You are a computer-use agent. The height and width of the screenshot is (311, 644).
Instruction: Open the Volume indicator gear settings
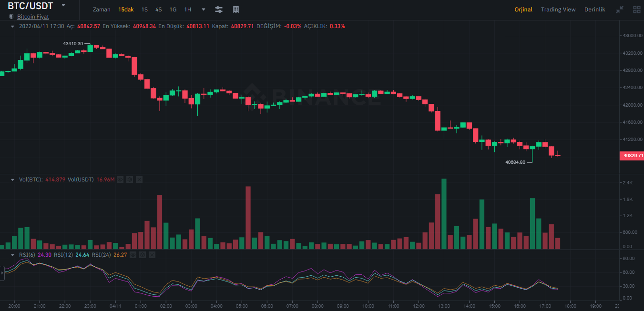pyautogui.click(x=130, y=180)
